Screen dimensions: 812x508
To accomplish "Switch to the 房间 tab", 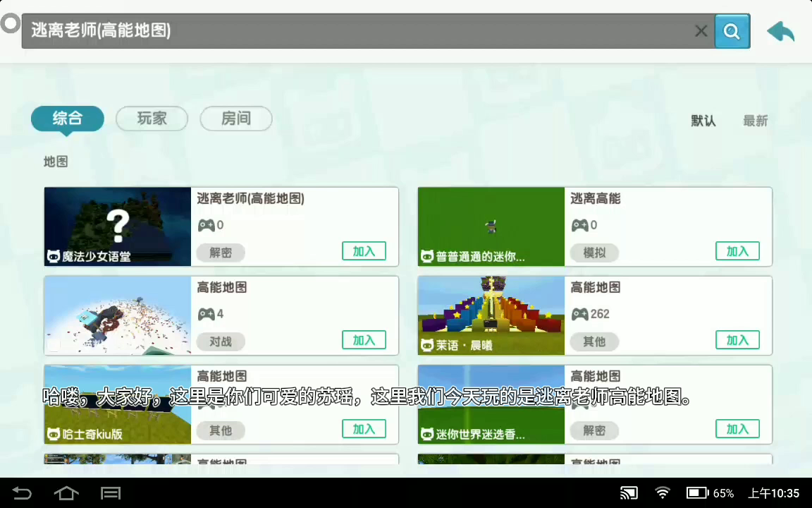I will tap(236, 119).
